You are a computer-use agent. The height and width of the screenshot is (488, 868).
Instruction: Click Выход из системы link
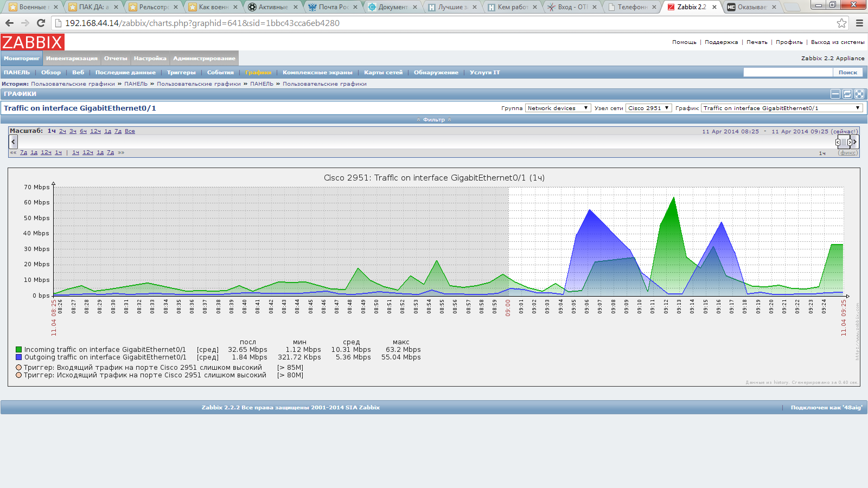(x=838, y=42)
